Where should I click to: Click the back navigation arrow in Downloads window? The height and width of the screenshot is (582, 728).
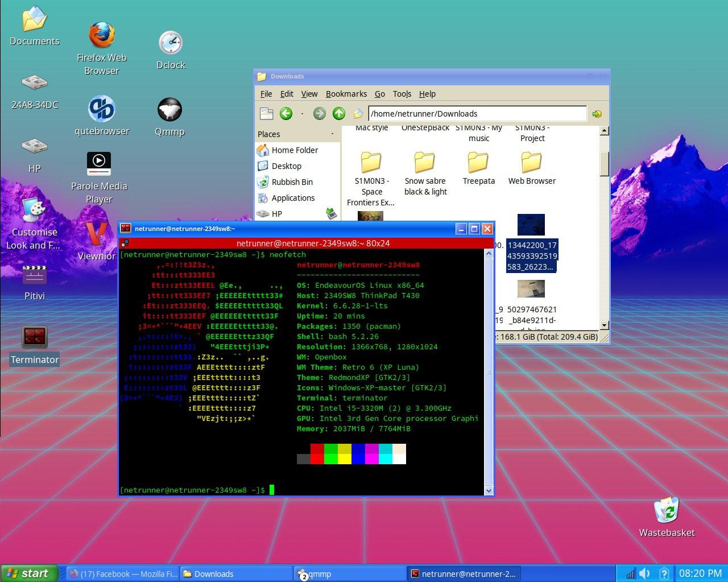(286, 113)
